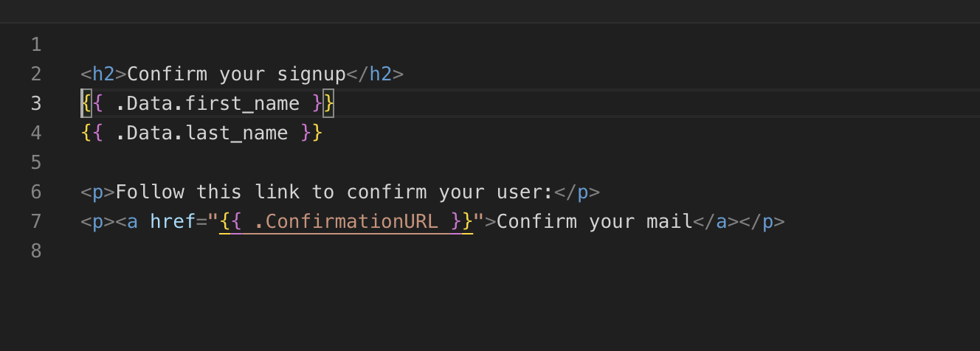Select line number 6 in the gutter
Image resolution: width=980 pixels, height=351 pixels.
point(36,192)
